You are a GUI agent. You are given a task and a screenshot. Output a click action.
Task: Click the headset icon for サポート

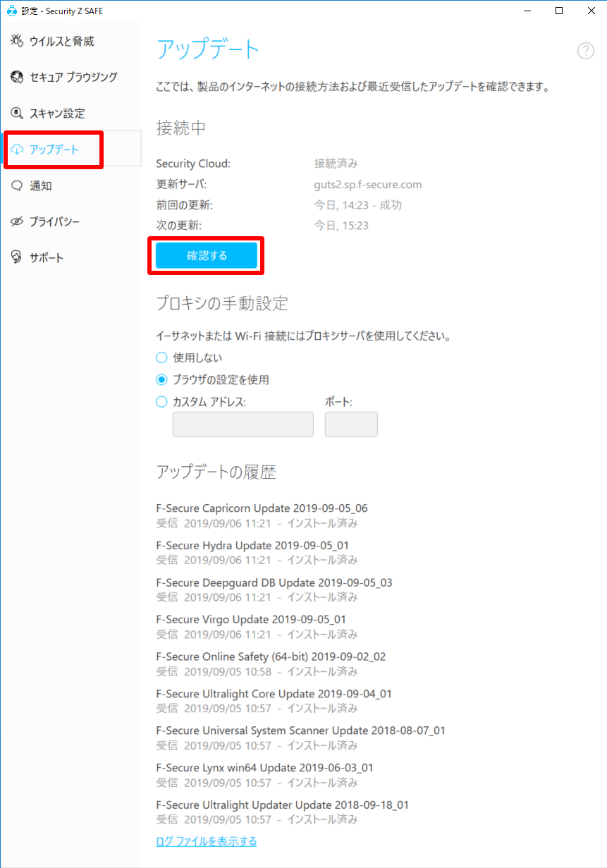[x=17, y=257]
